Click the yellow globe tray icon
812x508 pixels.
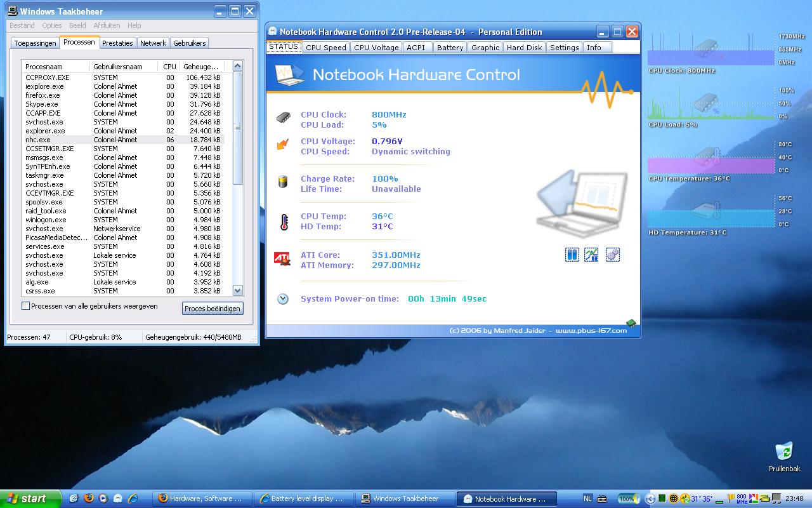(x=674, y=498)
